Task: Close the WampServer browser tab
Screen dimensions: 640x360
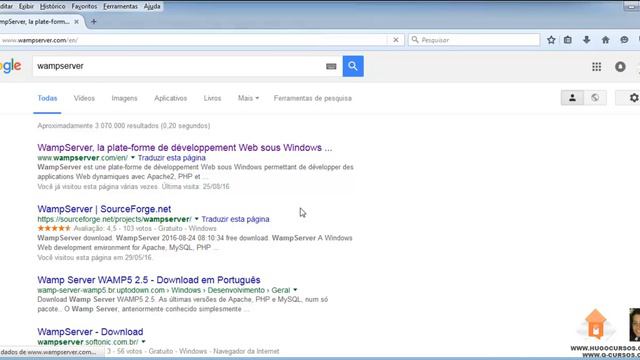Action: pos(76,22)
